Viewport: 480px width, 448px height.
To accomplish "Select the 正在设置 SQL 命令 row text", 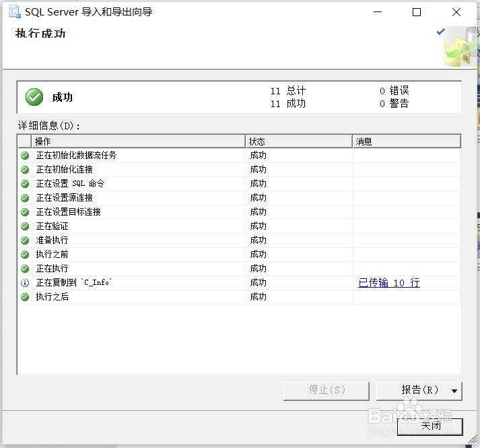I will 70,183.
